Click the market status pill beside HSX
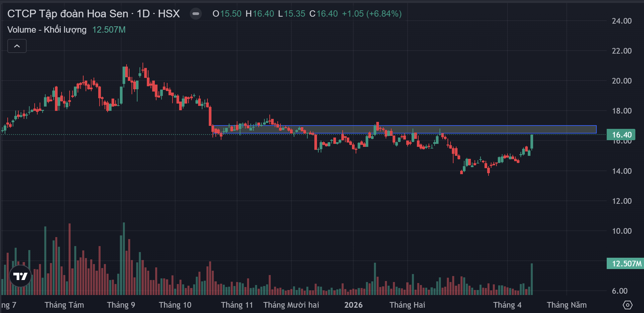This screenshot has width=644, height=313. (195, 14)
